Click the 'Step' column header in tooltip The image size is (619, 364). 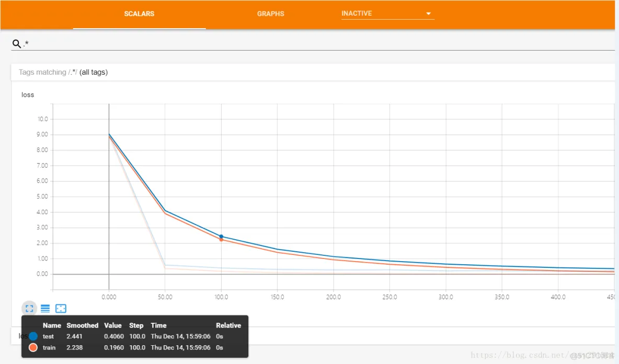click(x=136, y=325)
